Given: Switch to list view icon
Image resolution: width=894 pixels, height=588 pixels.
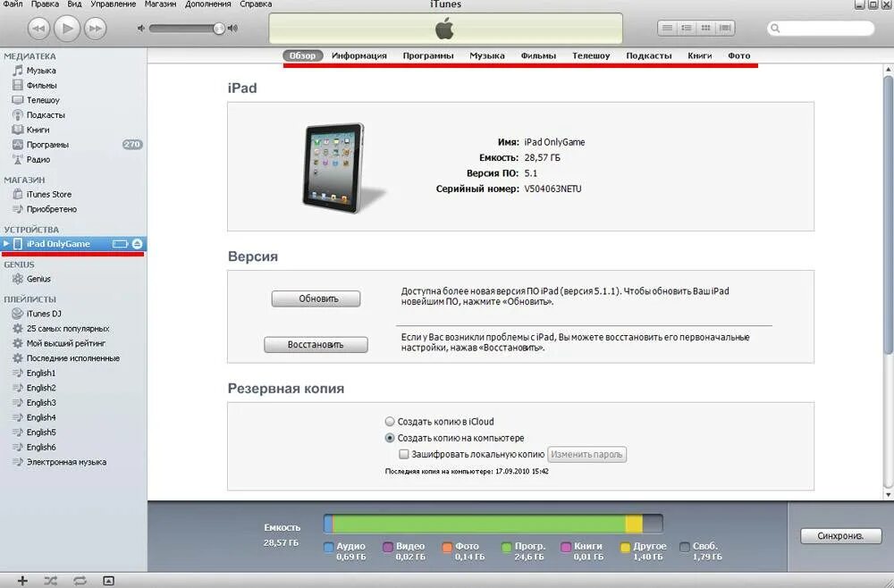Looking at the screenshot, I should pos(667,28).
